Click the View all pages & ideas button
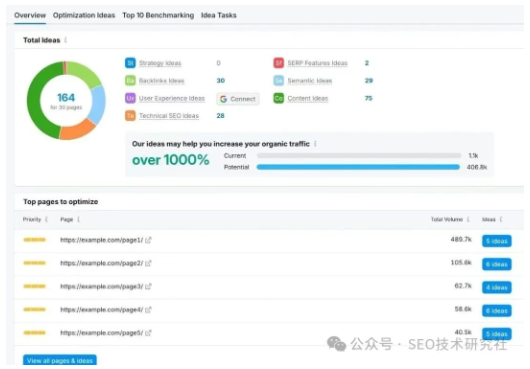 (60, 360)
